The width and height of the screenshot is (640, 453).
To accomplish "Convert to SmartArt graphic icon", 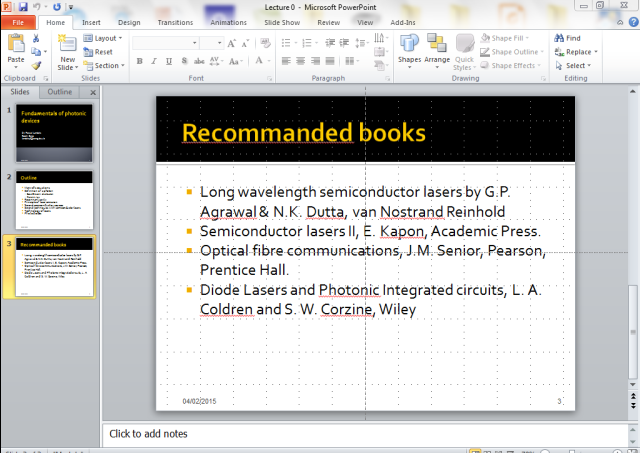I will pyautogui.click(x=380, y=65).
